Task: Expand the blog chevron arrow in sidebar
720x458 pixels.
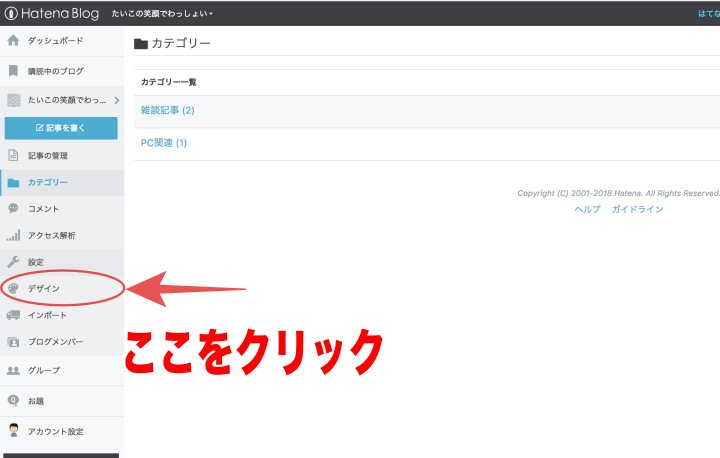Action: [117, 100]
